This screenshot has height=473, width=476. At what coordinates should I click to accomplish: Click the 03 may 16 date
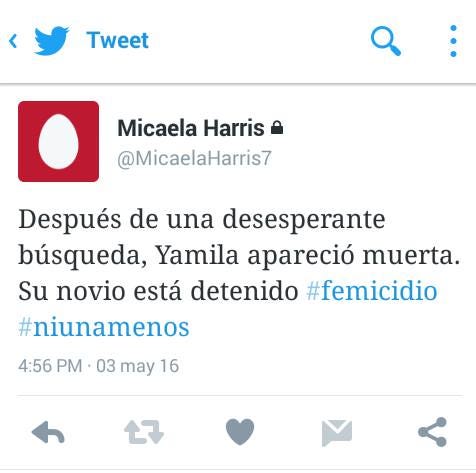click(x=138, y=366)
